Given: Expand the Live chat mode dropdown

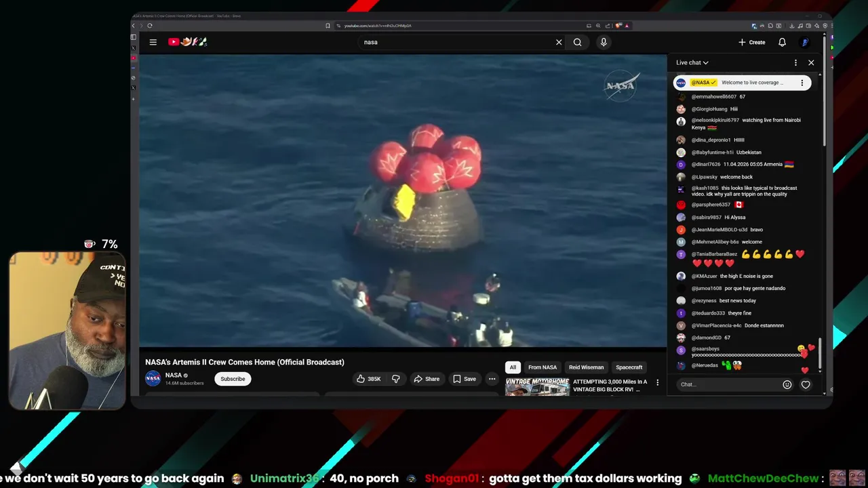Looking at the screenshot, I should coord(692,62).
